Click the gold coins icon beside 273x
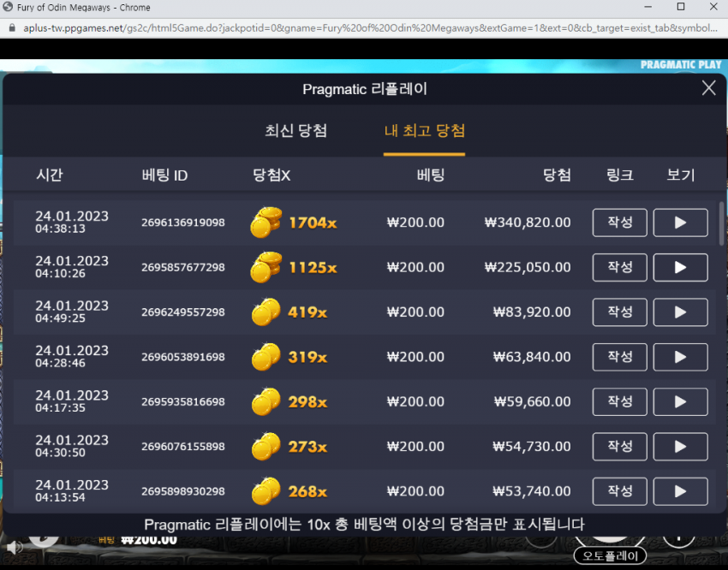The height and width of the screenshot is (570, 728). (266, 447)
